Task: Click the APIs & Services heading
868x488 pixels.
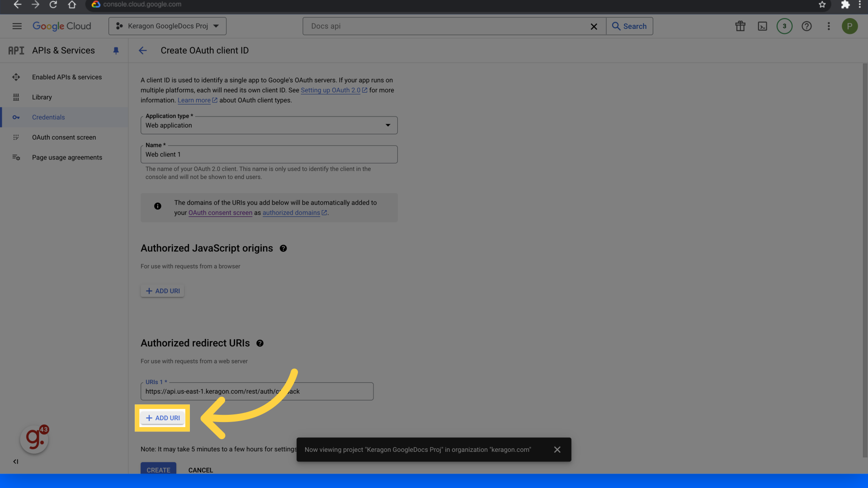Action: click(x=63, y=51)
